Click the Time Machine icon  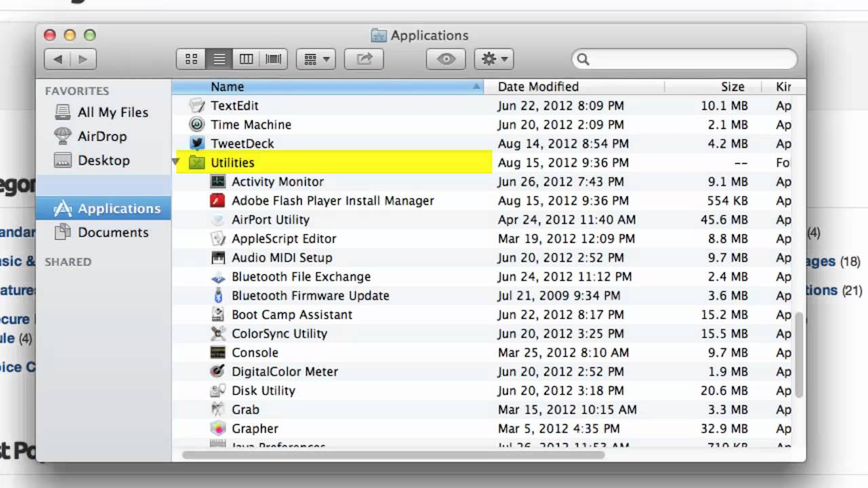[x=197, y=125]
